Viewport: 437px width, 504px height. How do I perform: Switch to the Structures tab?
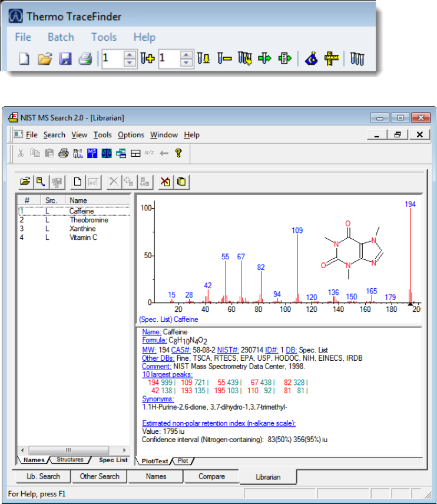point(70,460)
